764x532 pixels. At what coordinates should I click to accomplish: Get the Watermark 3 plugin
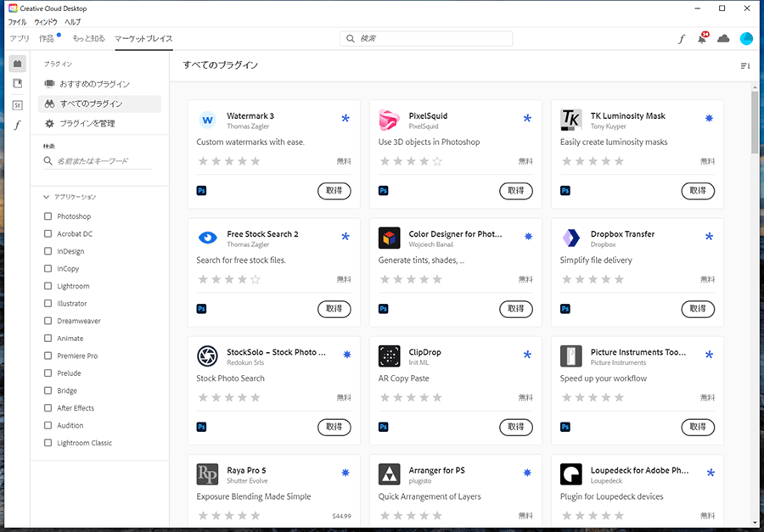click(x=334, y=191)
